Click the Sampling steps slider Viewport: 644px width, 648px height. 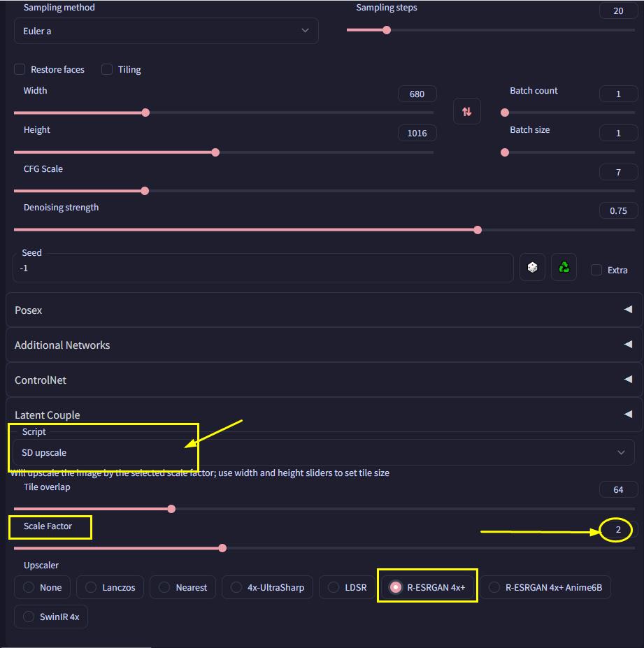pos(491,30)
